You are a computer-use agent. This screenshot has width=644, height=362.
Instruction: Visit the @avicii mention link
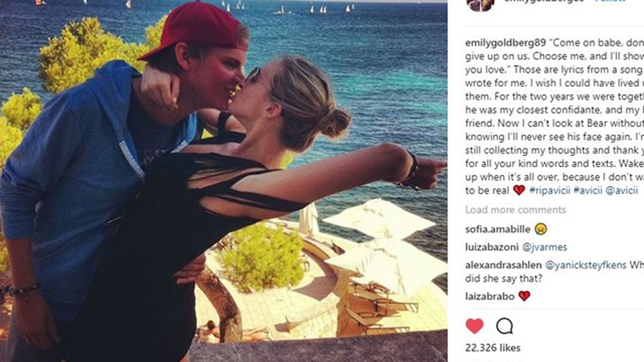pyautogui.click(x=622, y=190)
